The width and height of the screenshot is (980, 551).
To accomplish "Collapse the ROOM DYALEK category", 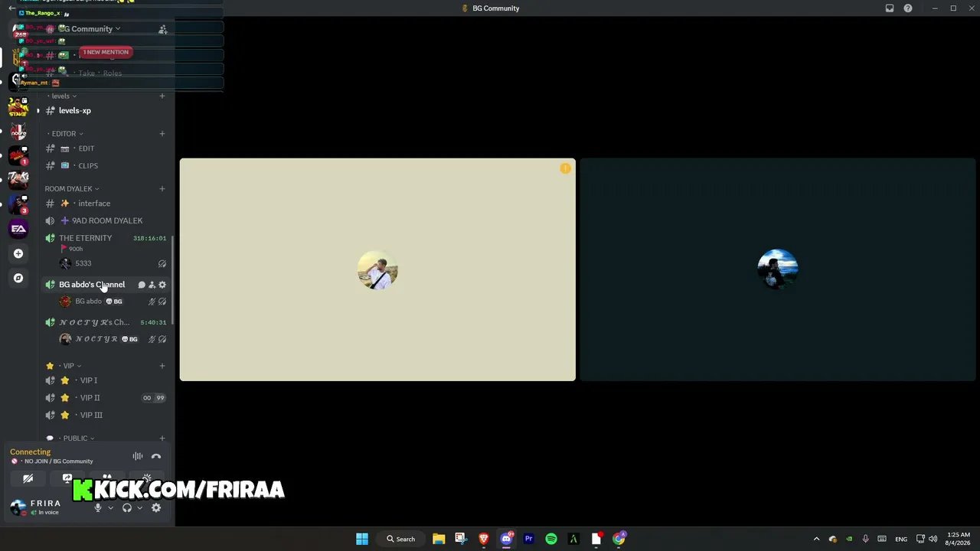I will click(x=71, y=189).
